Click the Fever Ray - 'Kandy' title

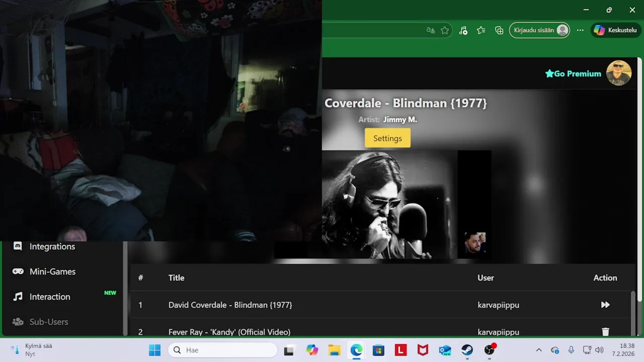pos(229,332)
